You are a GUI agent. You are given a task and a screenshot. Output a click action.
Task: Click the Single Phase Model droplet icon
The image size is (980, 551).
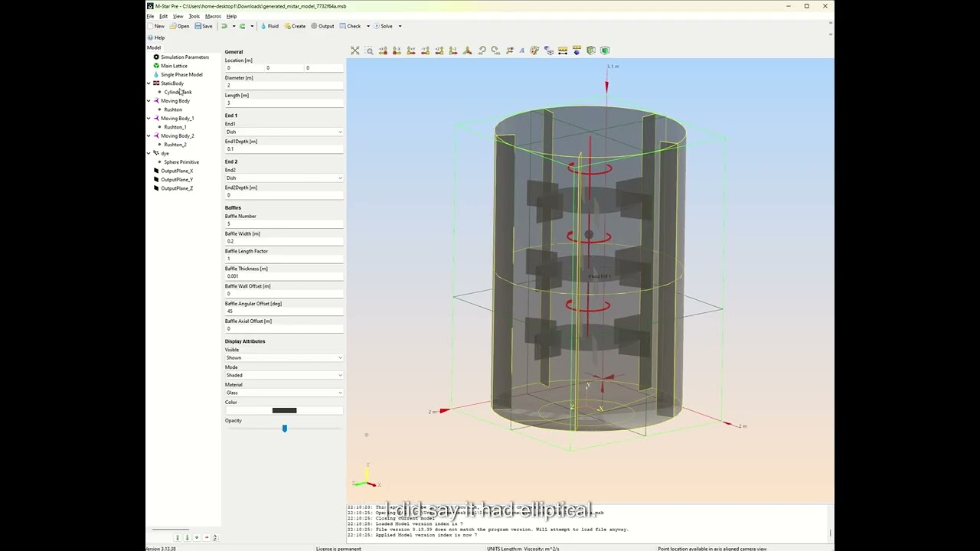point(156,74)
